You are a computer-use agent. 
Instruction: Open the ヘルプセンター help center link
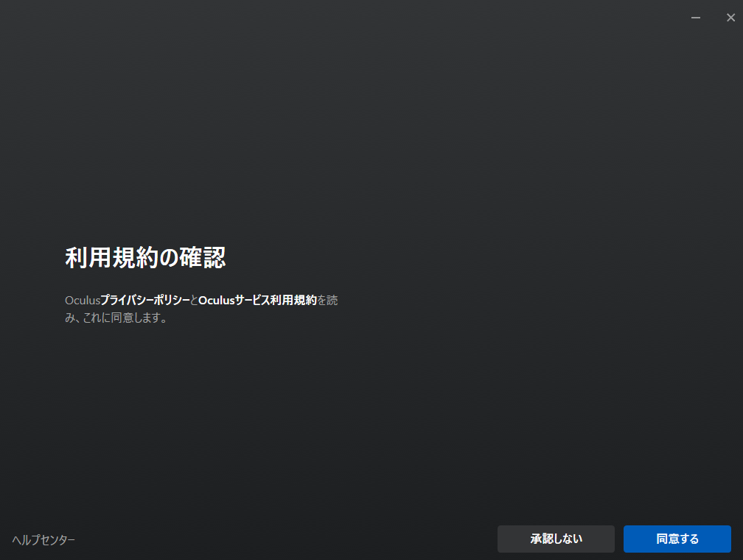click(43, 540)
